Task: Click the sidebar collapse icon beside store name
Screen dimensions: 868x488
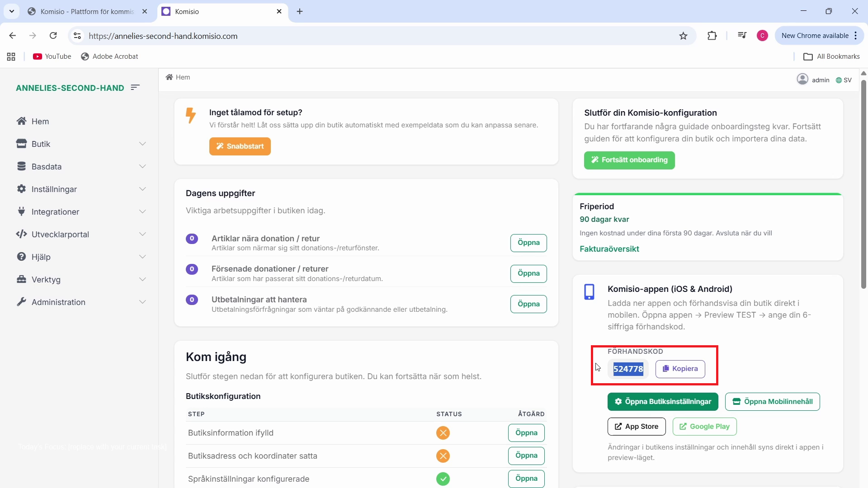Action: [135, 87]
